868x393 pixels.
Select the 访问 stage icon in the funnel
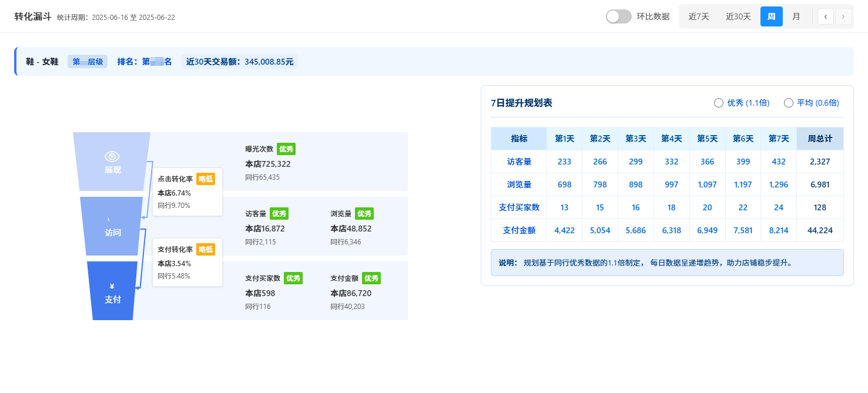coord(108,219)
